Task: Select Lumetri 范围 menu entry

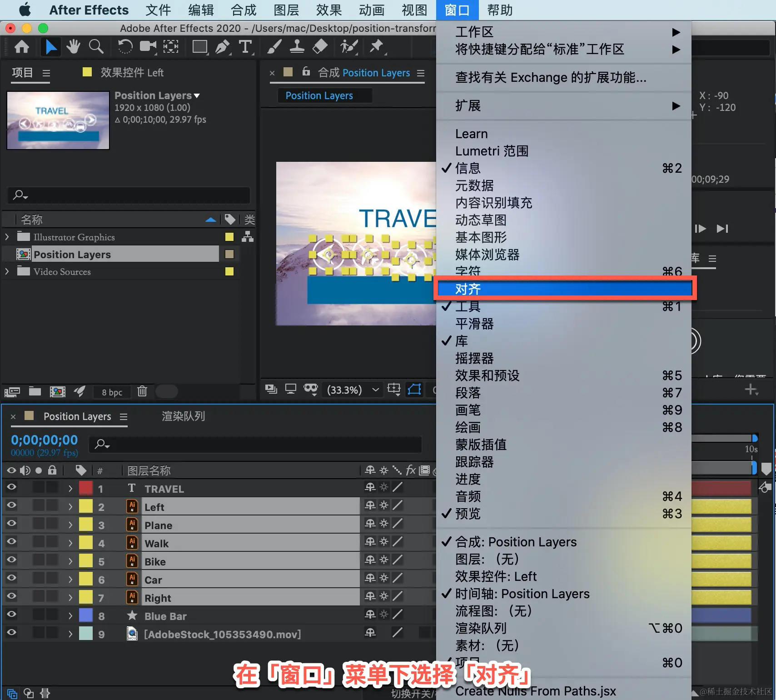Action: click(564, 151)
